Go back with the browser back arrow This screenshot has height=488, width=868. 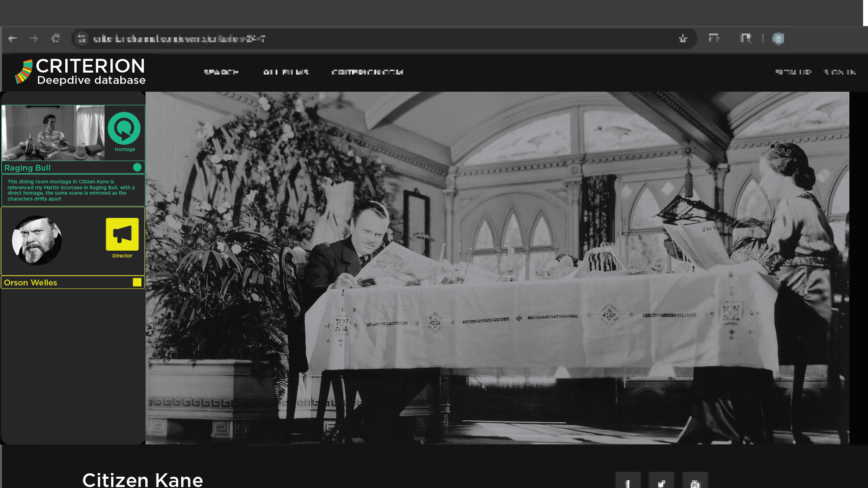click(13, 38)
